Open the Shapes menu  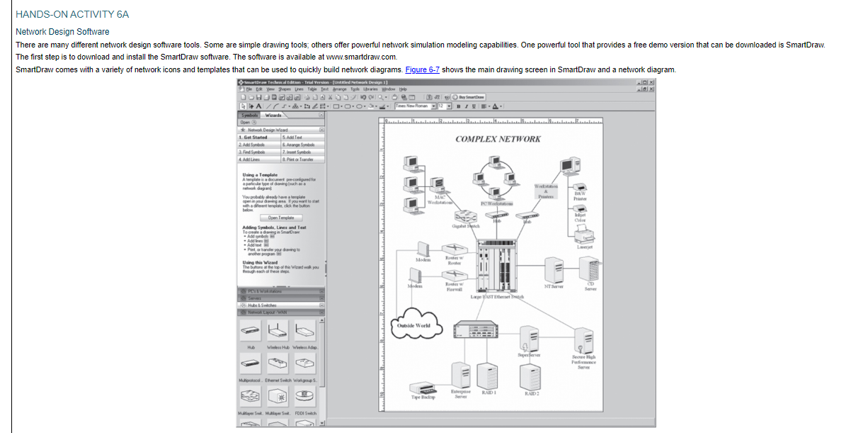point(285,89)
